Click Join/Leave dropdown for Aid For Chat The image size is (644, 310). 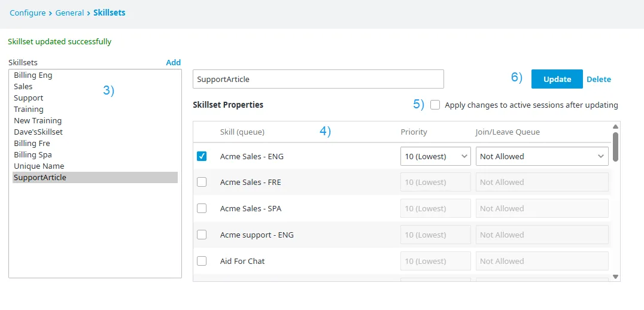(x=542, y=261)
